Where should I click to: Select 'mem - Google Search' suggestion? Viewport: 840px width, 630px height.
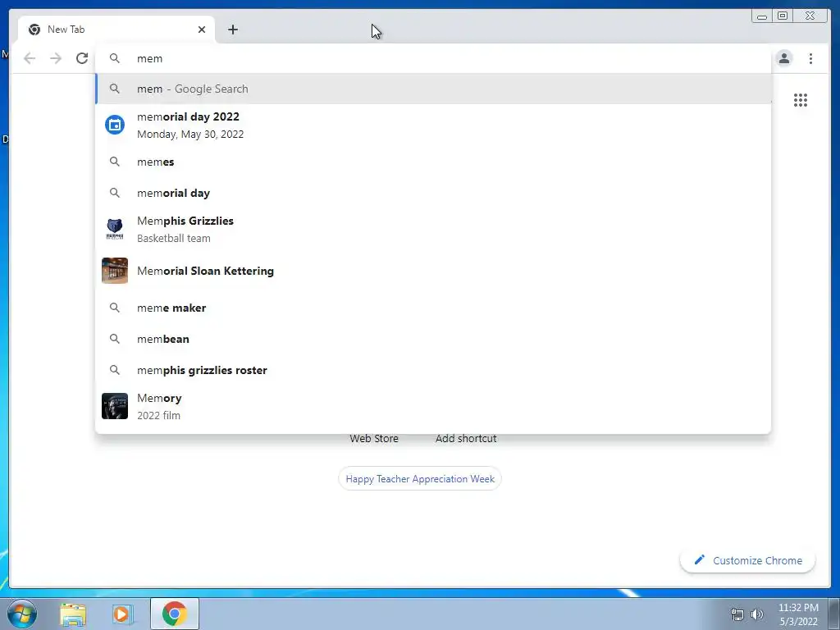pos(433,89)
